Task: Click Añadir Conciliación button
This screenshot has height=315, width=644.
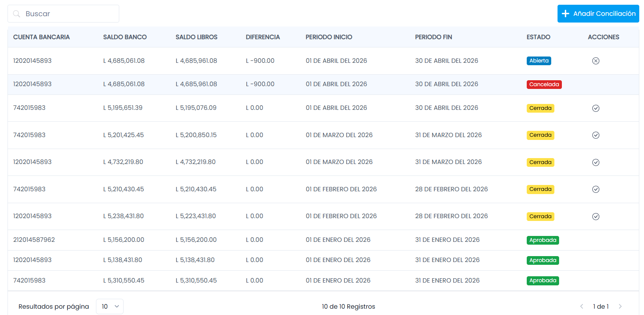Action: click(x=598, y=14)
